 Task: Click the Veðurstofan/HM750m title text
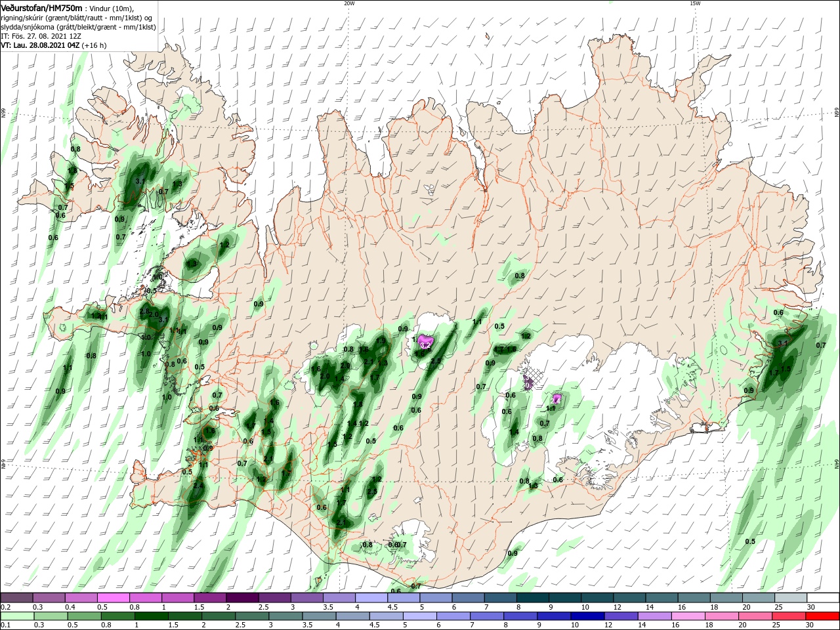(41, 8)
